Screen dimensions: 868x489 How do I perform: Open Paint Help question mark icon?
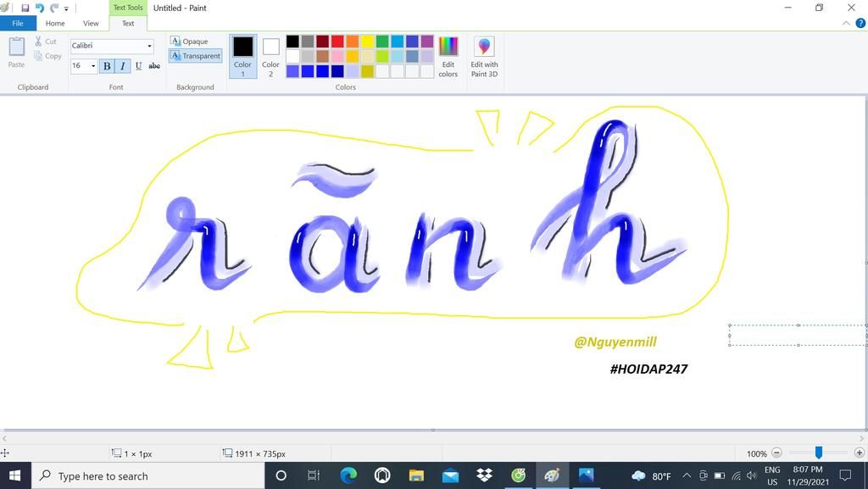[x=860, y=23]
